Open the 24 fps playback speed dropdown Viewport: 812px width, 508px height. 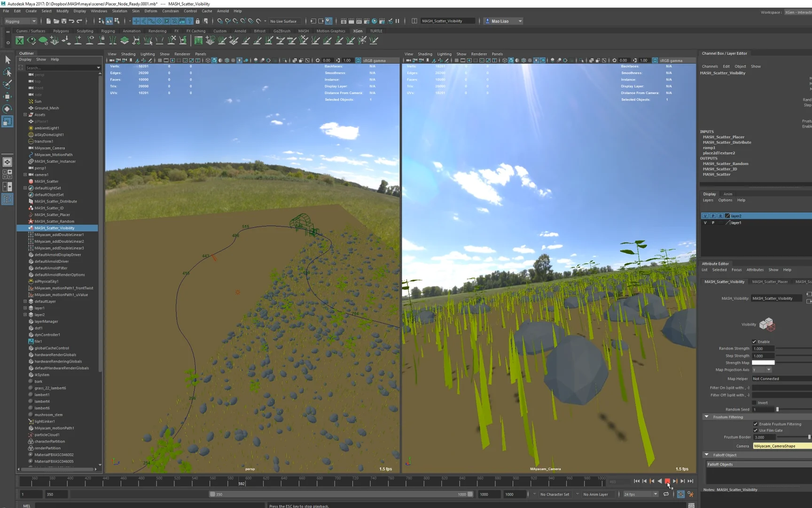coord(656,494)
